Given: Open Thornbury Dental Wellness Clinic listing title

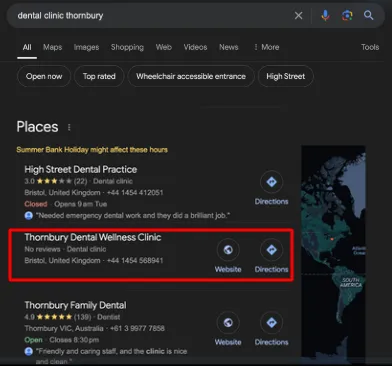Looking at the screenshot, I should [x=93, y=237].
